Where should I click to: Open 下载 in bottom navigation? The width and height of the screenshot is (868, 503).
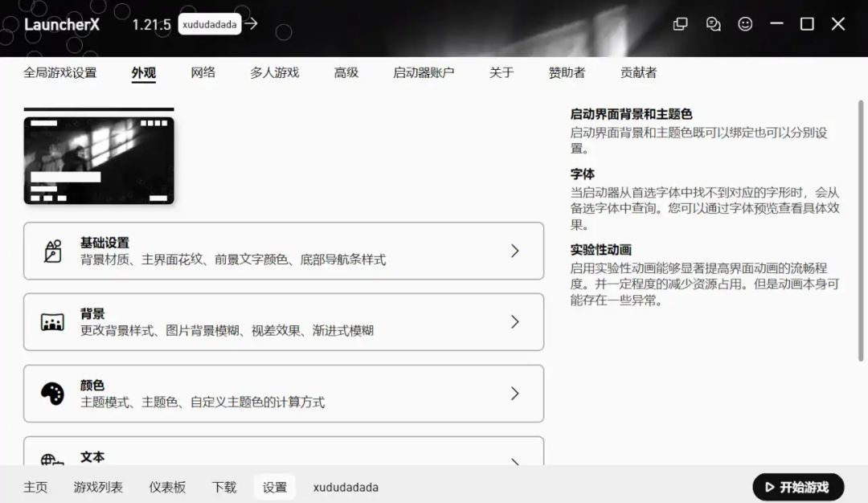pos(224,487)
